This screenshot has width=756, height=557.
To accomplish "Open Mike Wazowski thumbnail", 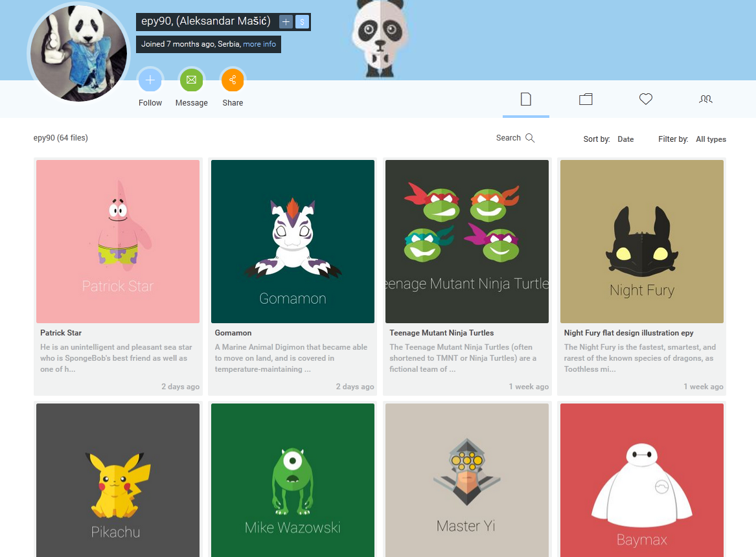I will [293, 480].
